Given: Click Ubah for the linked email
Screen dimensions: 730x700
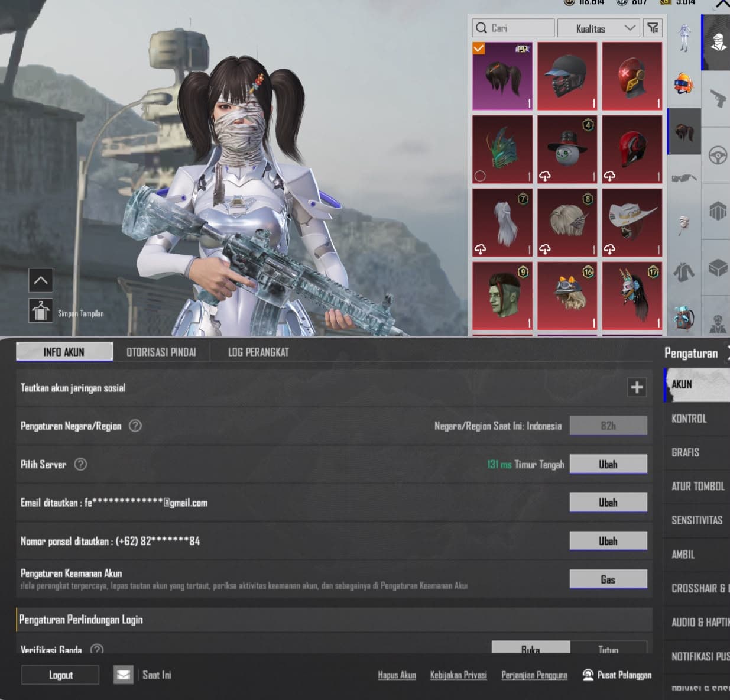Looking at the screenshot, I should pyautogui.click(x=608, y=503).
